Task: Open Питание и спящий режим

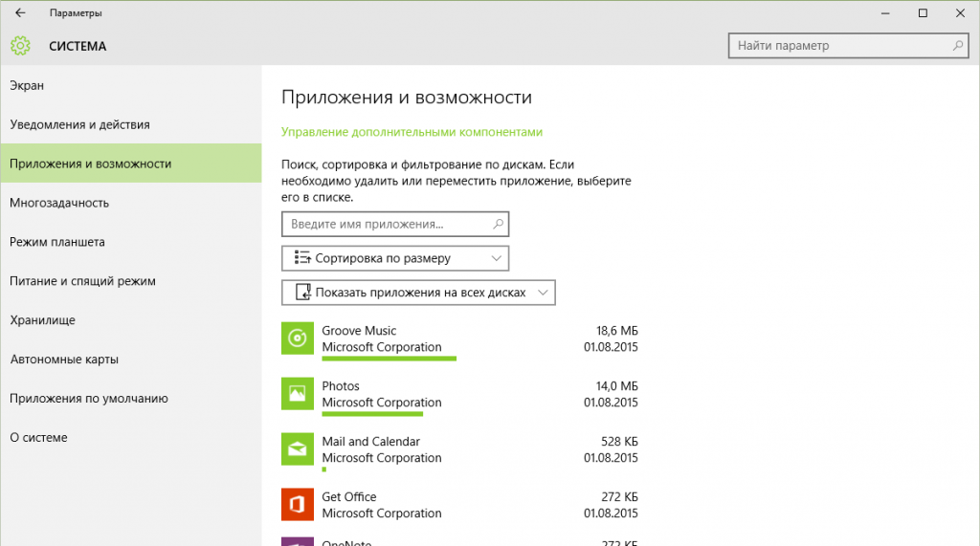Action: [x=130, y=281]
